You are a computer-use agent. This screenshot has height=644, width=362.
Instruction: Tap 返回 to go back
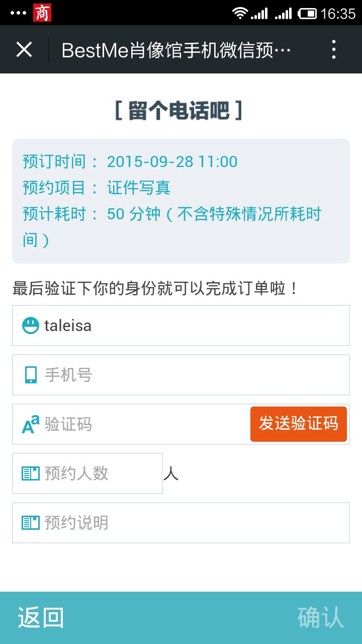coord(41,617)
